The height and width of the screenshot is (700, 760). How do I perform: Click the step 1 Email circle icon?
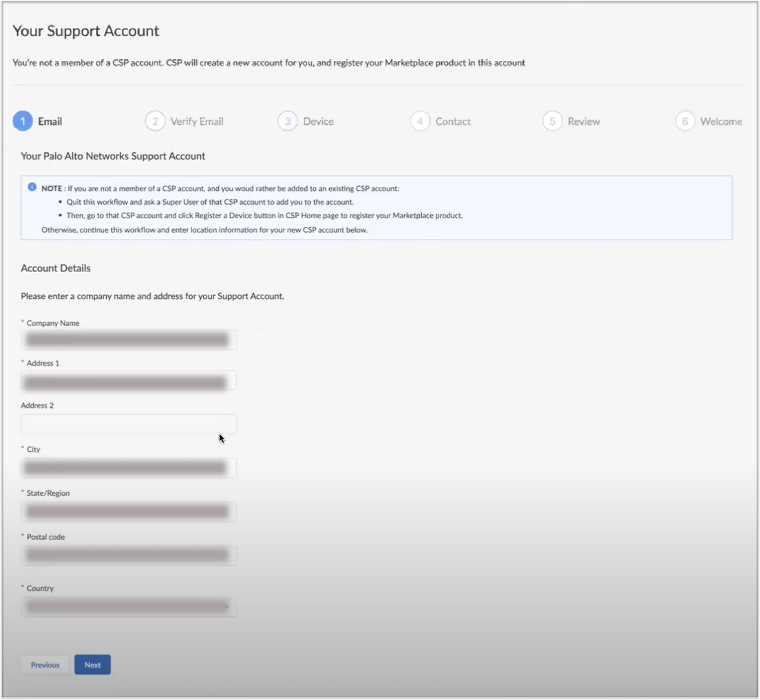[x=22, y=121]
